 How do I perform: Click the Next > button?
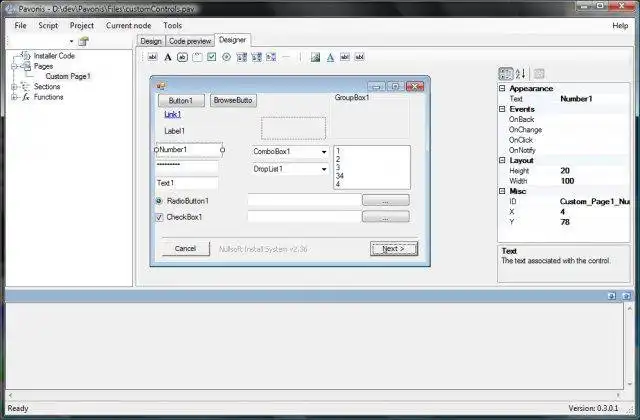394,249
